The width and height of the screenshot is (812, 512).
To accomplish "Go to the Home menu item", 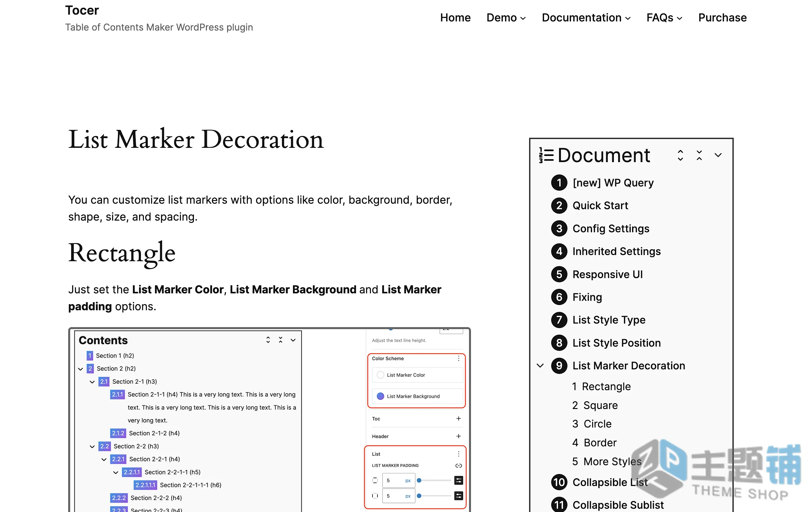I will 455,18.
